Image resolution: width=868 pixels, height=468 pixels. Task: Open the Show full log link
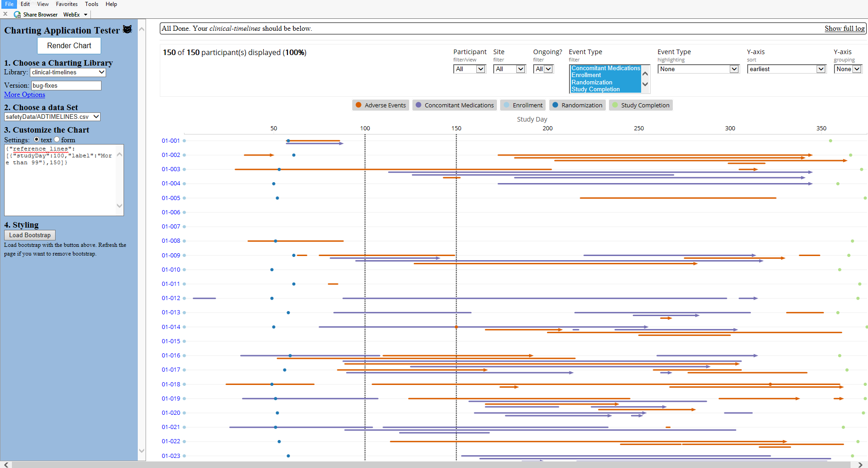click(844, 28)
